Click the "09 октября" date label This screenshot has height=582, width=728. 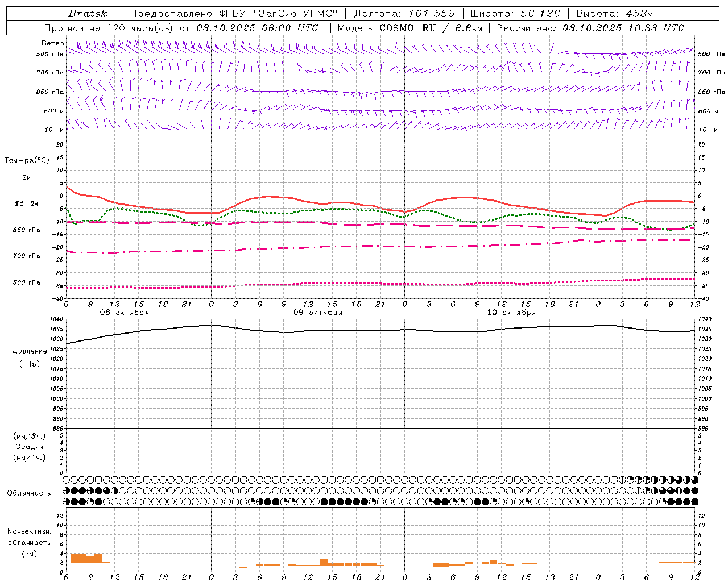pos(318,313)
